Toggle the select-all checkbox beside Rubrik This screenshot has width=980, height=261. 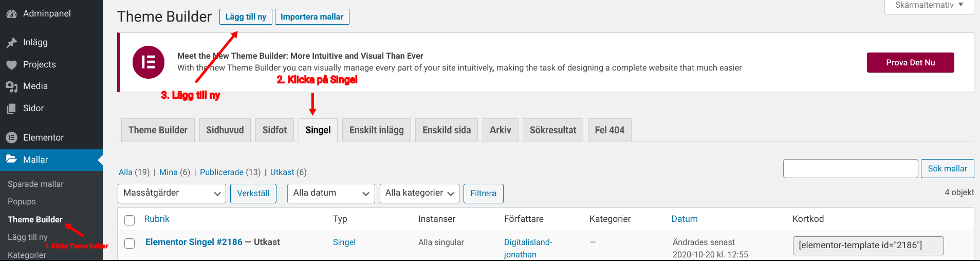[130, 220]
